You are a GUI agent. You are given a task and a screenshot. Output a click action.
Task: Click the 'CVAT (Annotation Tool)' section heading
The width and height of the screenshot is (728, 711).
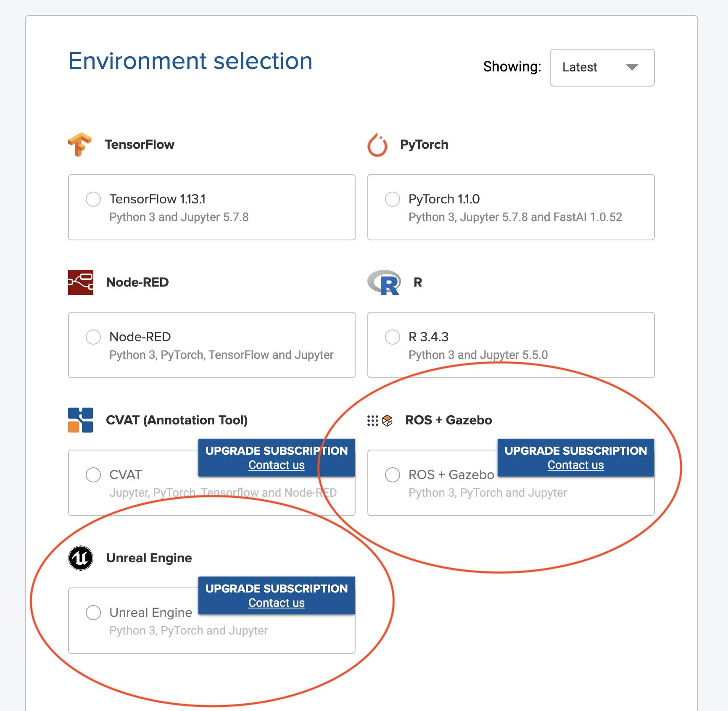pyautogui.click(x=177, y=420)
